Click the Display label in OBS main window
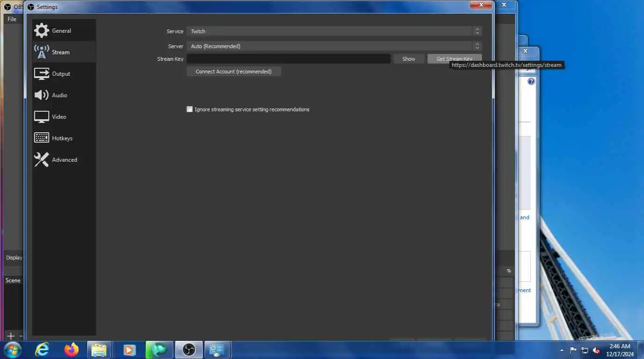 tap(14, 258)
